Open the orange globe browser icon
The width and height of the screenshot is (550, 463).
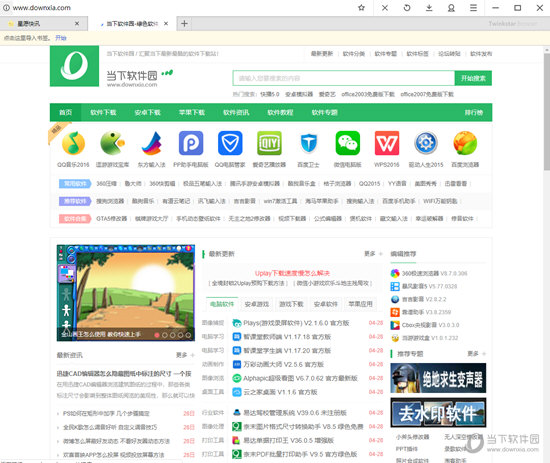[465, 143]
